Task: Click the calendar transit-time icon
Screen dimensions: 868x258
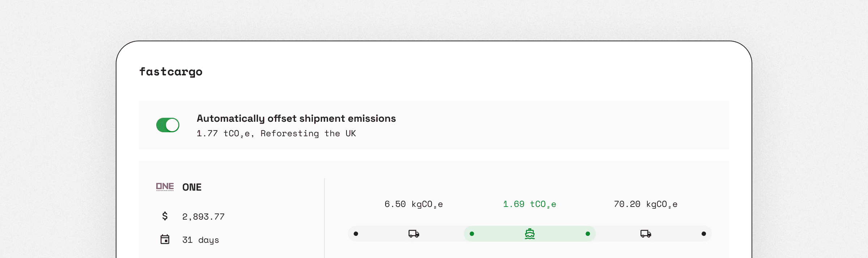Action: click(165, 239)
